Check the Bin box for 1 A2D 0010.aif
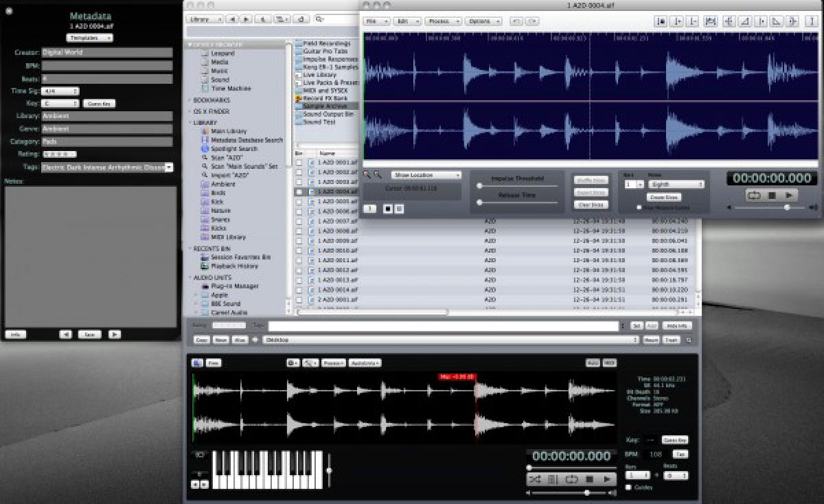The height and width of the screenshot is (504, 824). point(299,251)
